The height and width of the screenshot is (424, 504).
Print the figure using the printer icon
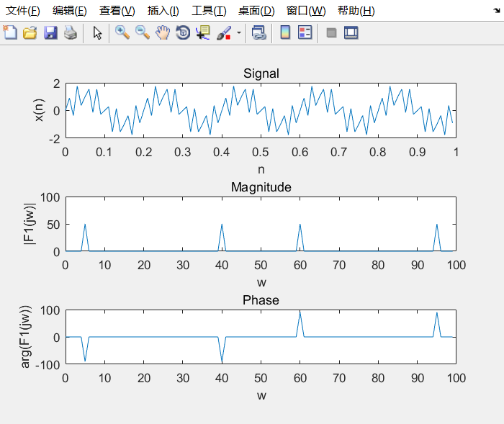pyautogui.click(x=71, y=32)
